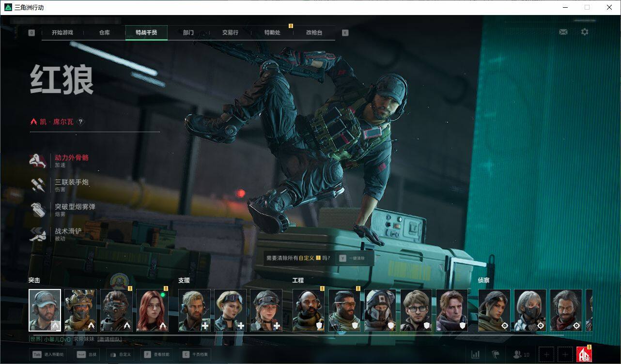Click the 凯·席尔瓦 name text
Viewport: 621px width, 364px height.
[x=57, y=122]
